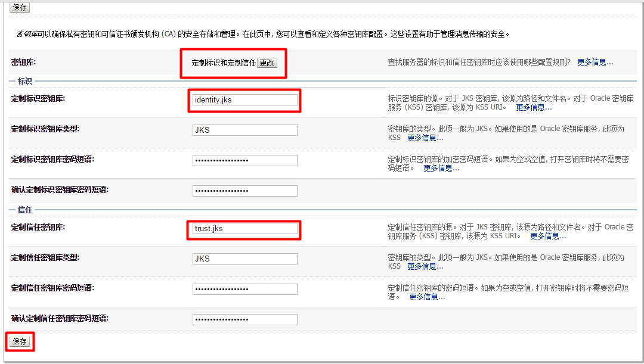The image size is (644, 364).
Task: Click the 定制标识密钥库类型 JKS field
Action: [245, 130]
